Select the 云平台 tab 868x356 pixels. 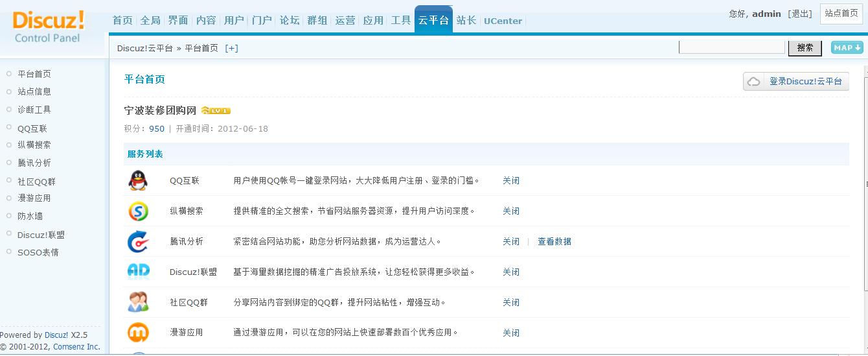433,19
